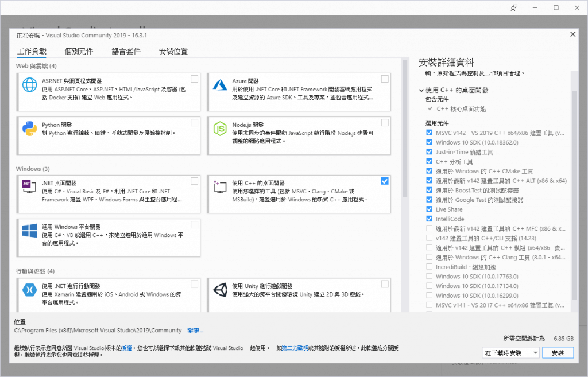Switch to the 語言套件 tab
588x377 pixels.
tap(127, 51)
